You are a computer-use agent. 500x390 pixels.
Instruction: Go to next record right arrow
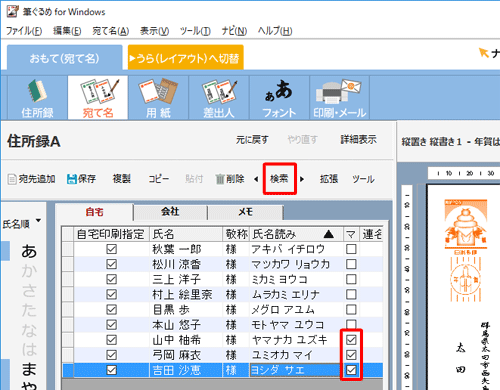[x=302, y=179]
